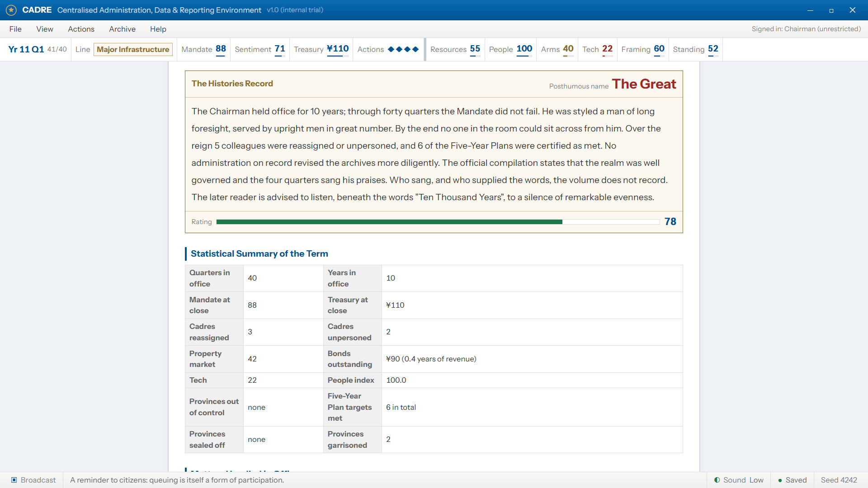This screenshot has width=868, height=488.
Task: Close the CADRE window
Action: [853, 10]
